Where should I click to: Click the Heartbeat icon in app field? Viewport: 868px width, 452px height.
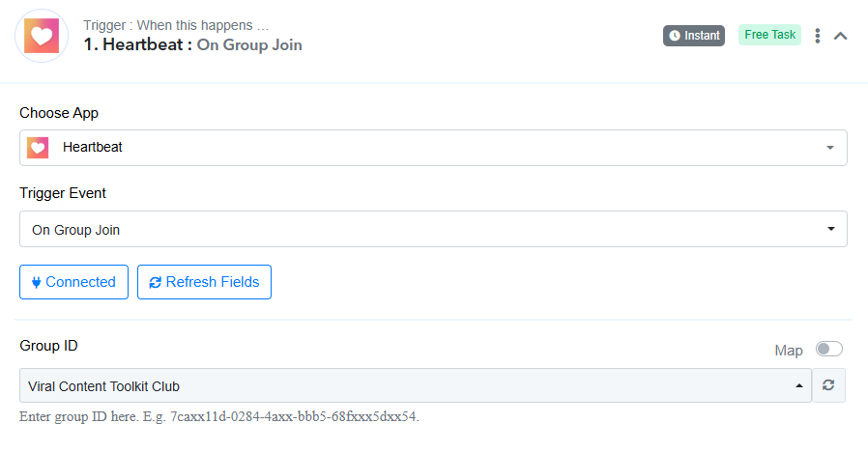[38, 148]
